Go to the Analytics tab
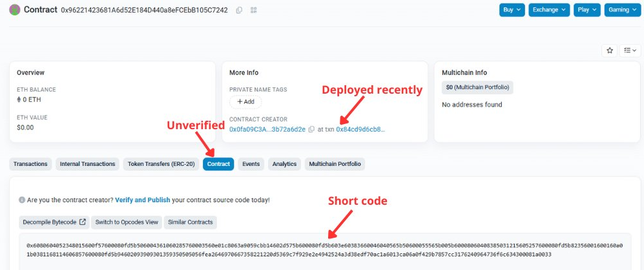 click(284, 164)
